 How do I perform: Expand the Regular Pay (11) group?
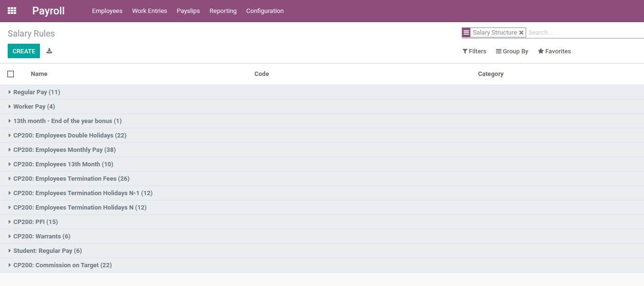(322, 92)
